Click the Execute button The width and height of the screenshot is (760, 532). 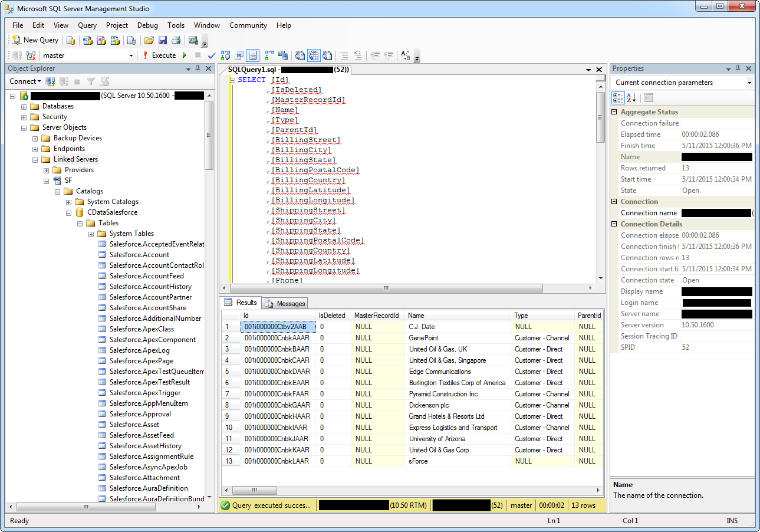tap(159, 55)
